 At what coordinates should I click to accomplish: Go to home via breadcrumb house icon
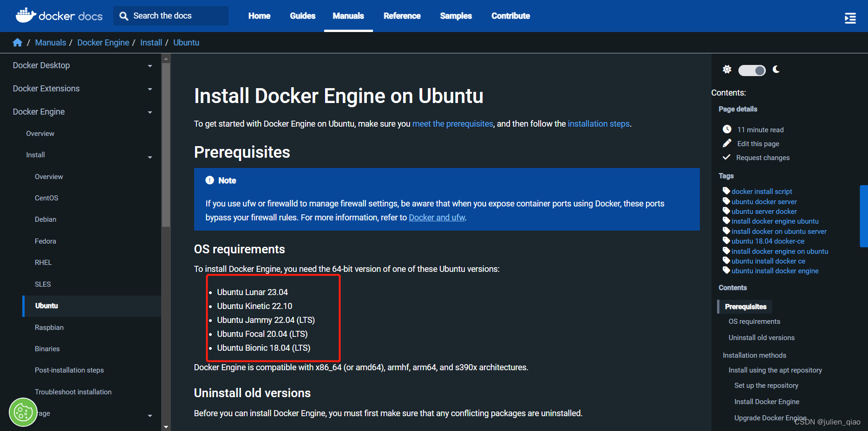(x=17, y=42)
